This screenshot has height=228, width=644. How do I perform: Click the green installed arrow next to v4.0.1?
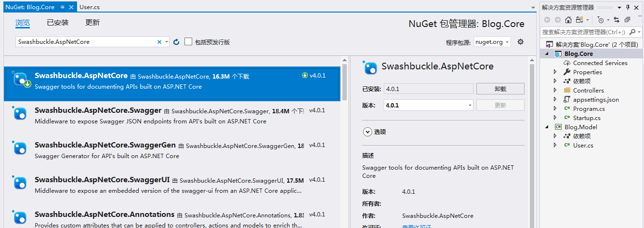(304, 76)
